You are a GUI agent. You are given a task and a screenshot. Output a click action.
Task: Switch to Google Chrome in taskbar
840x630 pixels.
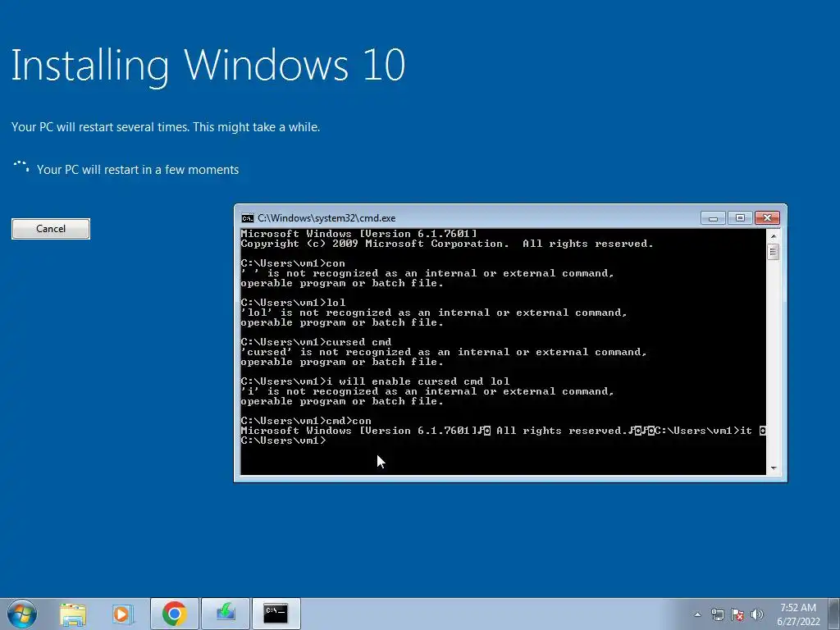pos(175,614)
